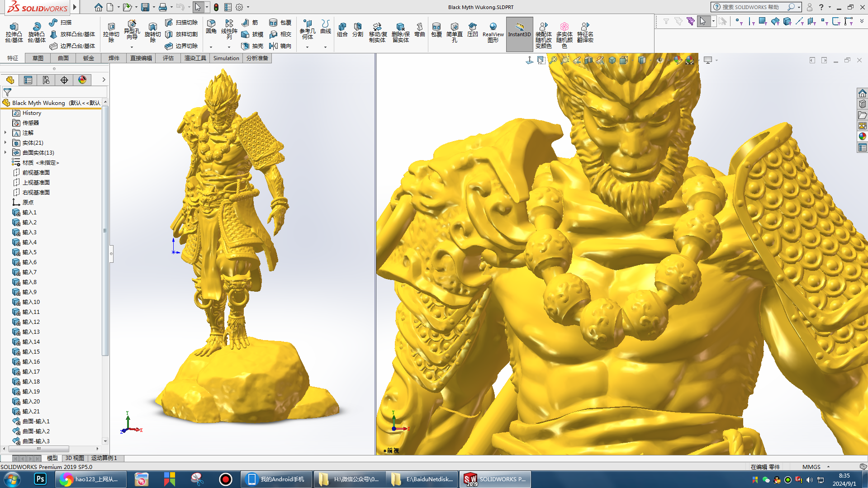868x488 pixels.
Task: Select the 旋转凸台/基体 revolve boss tool
Action: click(36, 33)
